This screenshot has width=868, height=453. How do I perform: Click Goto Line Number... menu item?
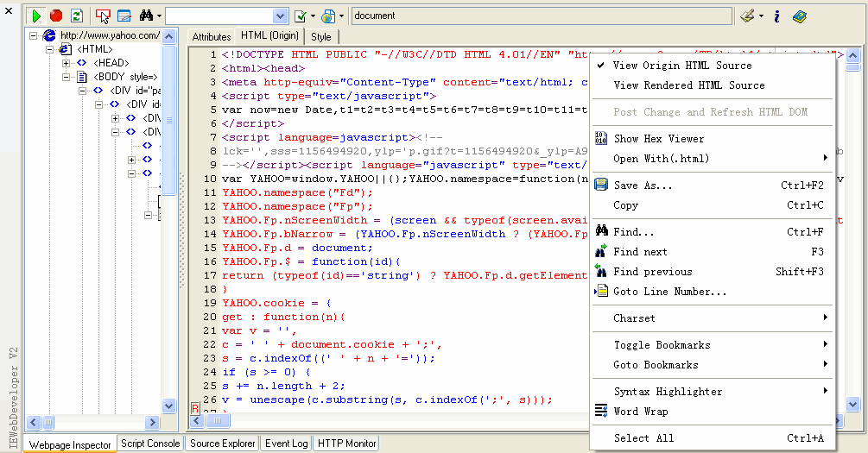(669, 292)
